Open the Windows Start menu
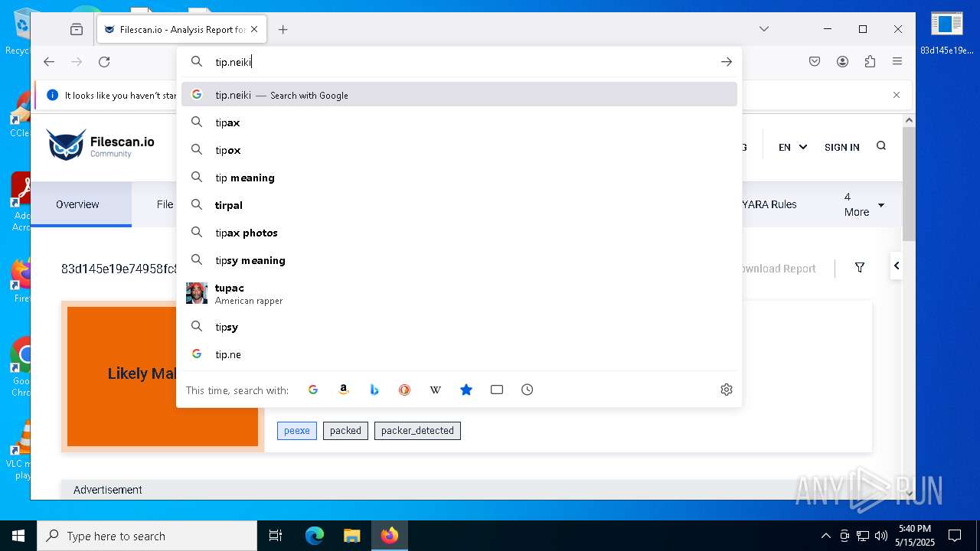Screen dimensions: 980x551 (x=18, y=536)
